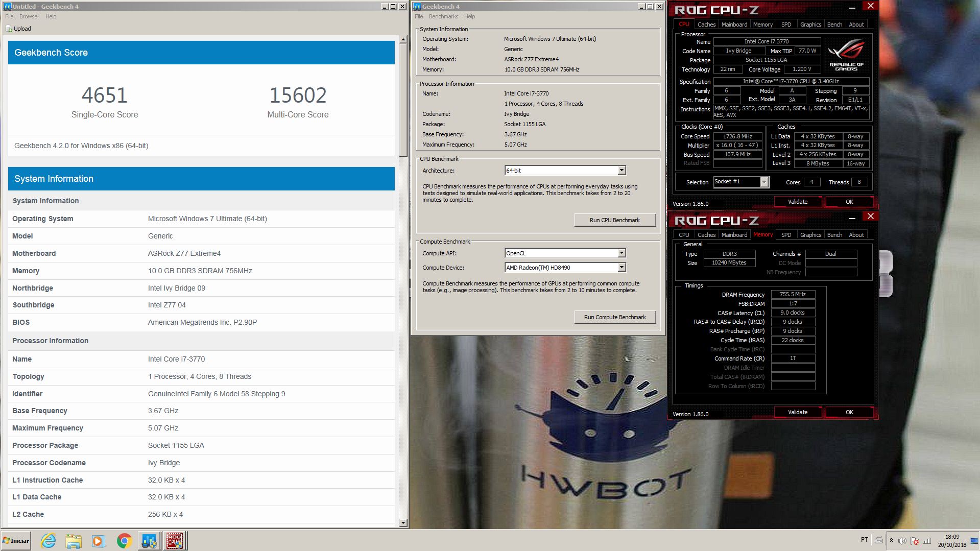
Task: Click the on-screen keyboard tray icon
Action: [x=879, y=540]
